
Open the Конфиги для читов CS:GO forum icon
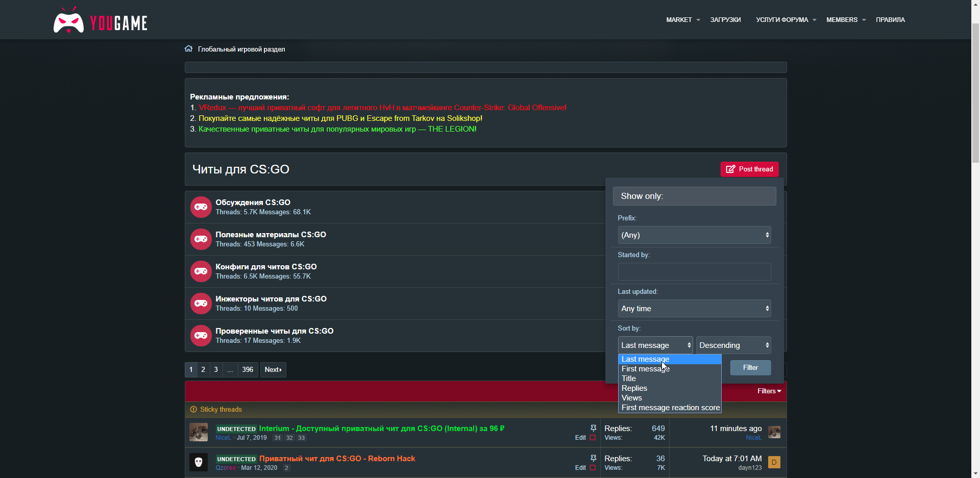(201, 271)
